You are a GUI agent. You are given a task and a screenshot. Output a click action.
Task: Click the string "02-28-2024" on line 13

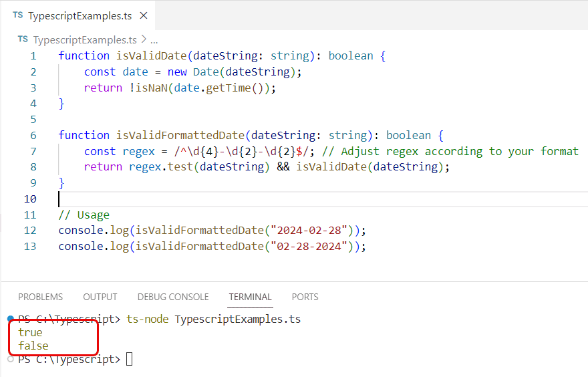pos(309,247)
